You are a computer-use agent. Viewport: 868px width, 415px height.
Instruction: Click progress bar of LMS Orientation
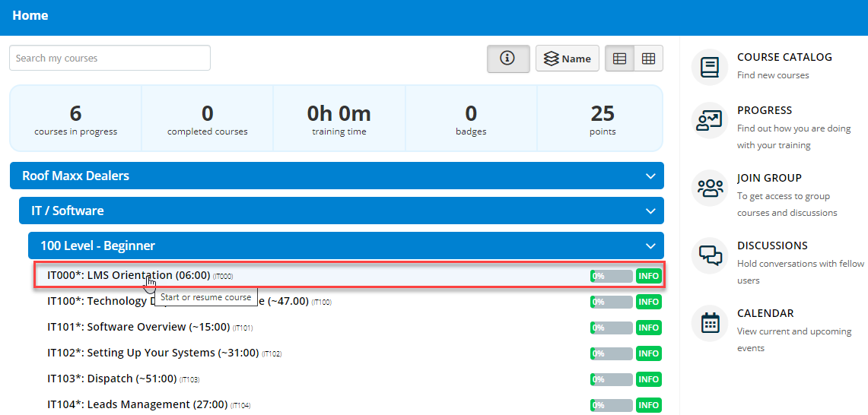[611, 276]
